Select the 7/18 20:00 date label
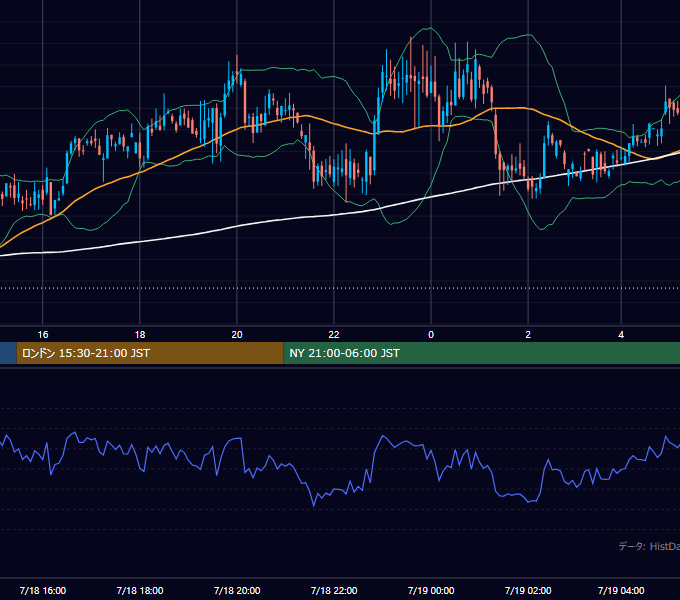 tap(237, 590)
